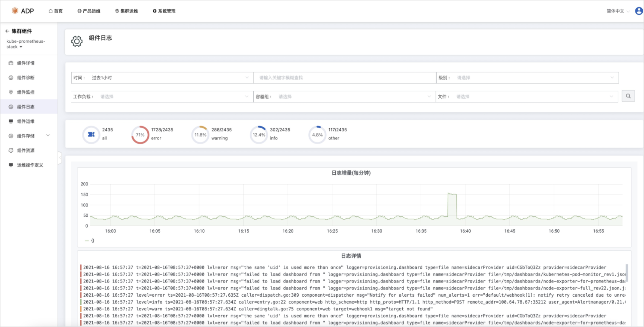Click the keyword fuzzy search input
This screenshot has width=644, height=327.
coord(345,77)
